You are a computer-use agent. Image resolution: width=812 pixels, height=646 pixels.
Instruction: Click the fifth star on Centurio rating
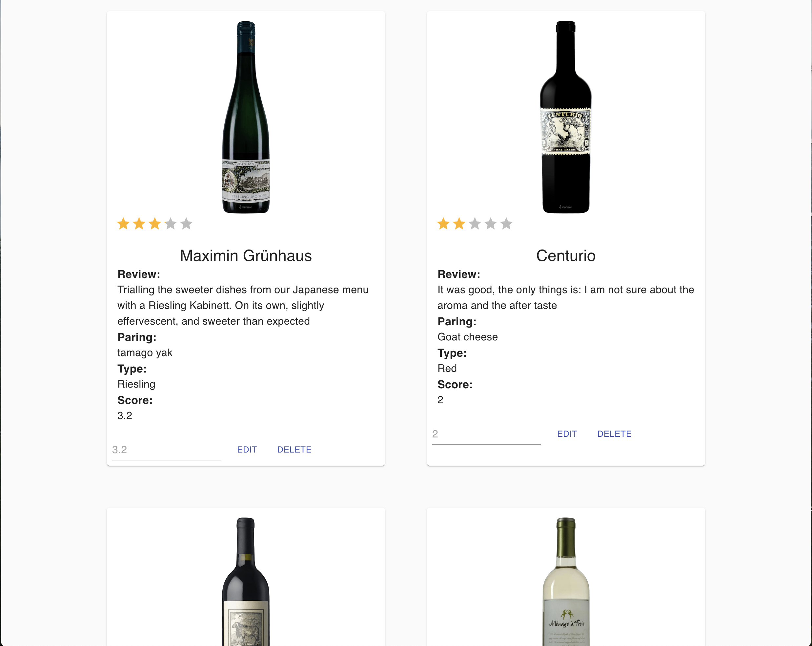(x=506, y=224)
